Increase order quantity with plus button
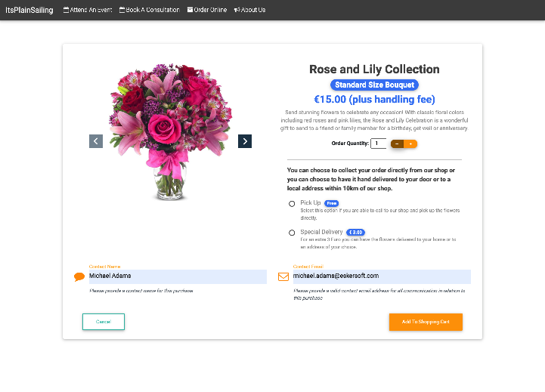The image size is (545, 392). coord(410,144)
